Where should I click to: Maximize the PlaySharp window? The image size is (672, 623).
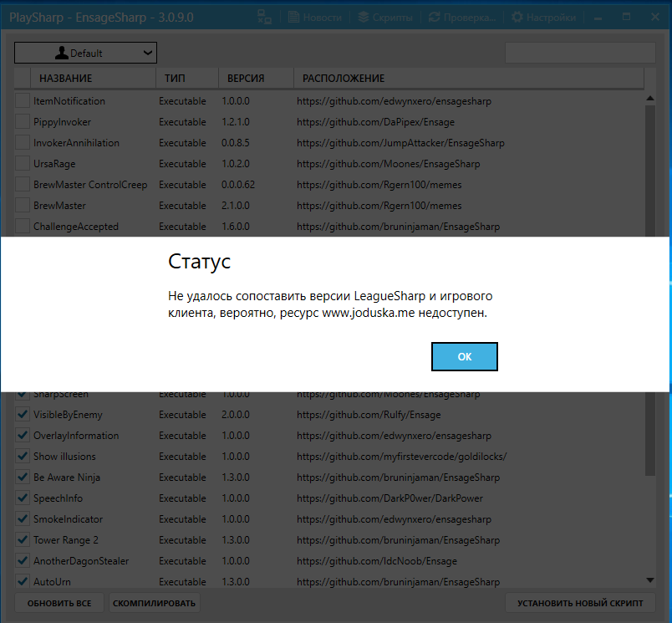click(x=626, y=17)
